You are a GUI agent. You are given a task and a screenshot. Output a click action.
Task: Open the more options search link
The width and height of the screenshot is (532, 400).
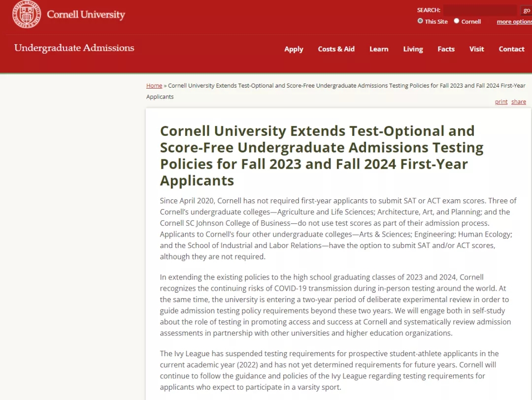click(514, 22)
